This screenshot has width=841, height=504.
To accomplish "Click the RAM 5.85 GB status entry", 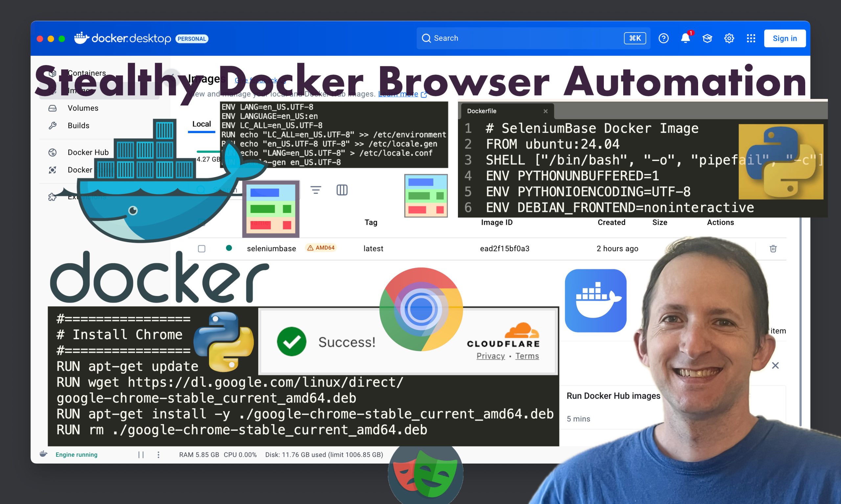I will (199, 455).
